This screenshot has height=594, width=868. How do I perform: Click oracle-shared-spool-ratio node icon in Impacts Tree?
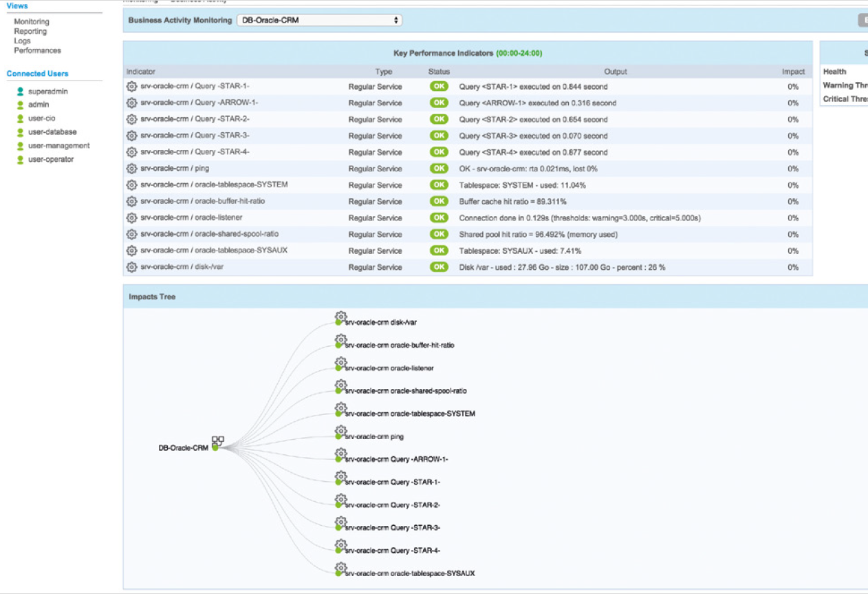[340, 386]
